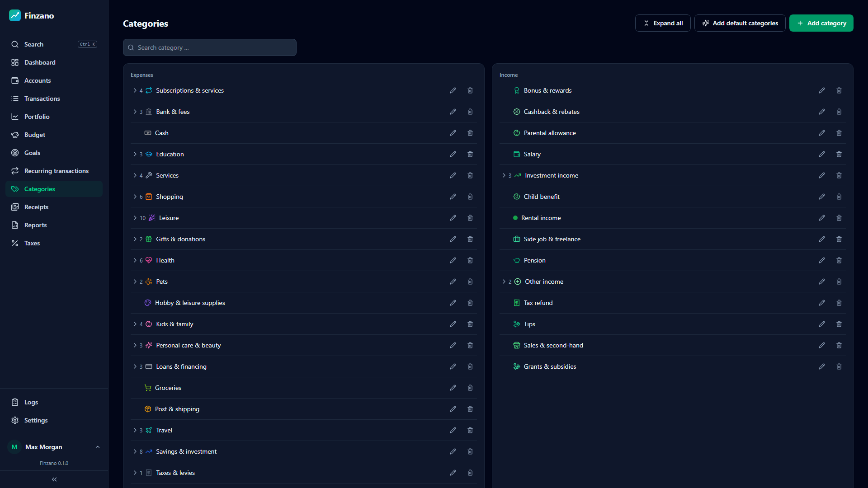Expand the Savings & investment category
The image size is (868, 488).
135,451
